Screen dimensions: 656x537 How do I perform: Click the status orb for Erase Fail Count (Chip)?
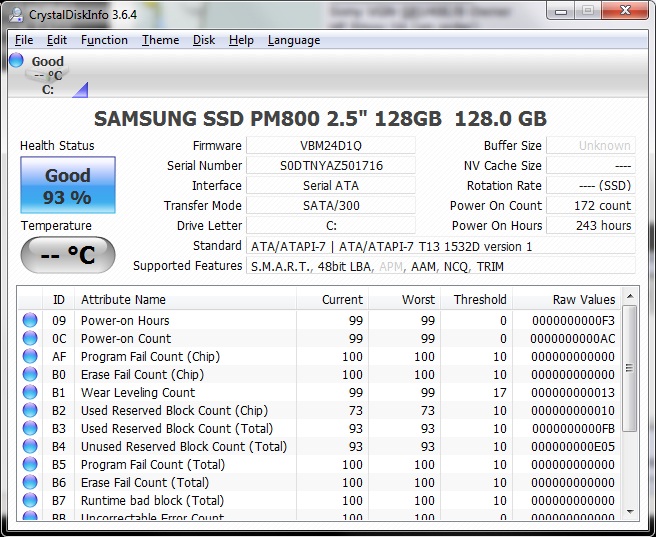coord(30,374)
